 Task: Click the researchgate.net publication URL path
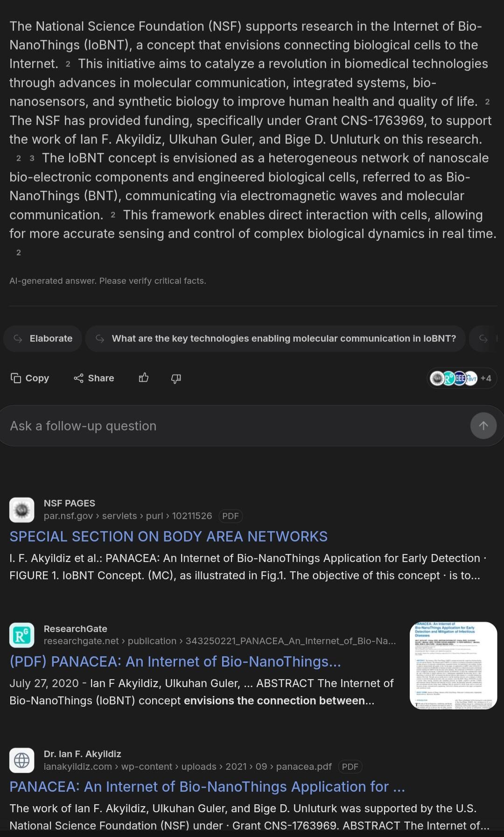tap(219, 641)
